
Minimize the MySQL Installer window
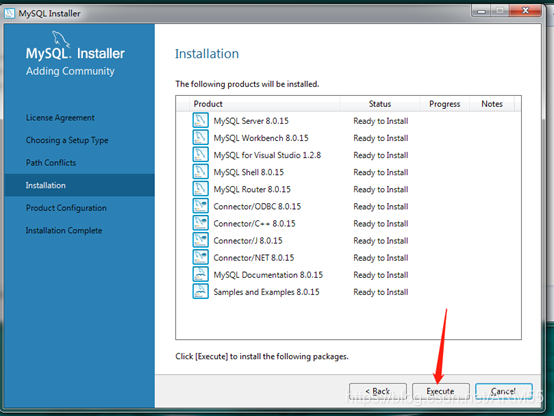click(481, 11)
